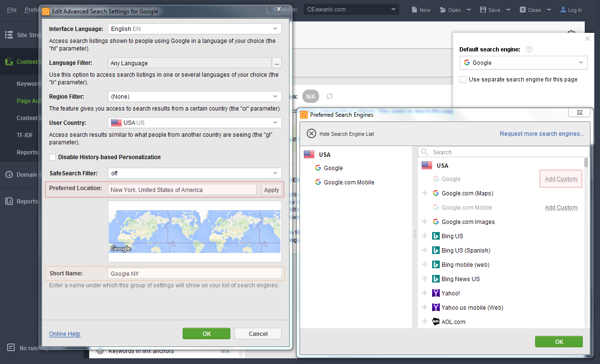This screenshot has width=600, height=364.
Task: Expand the arrow next to Save
Action: [x=508, y=10]
